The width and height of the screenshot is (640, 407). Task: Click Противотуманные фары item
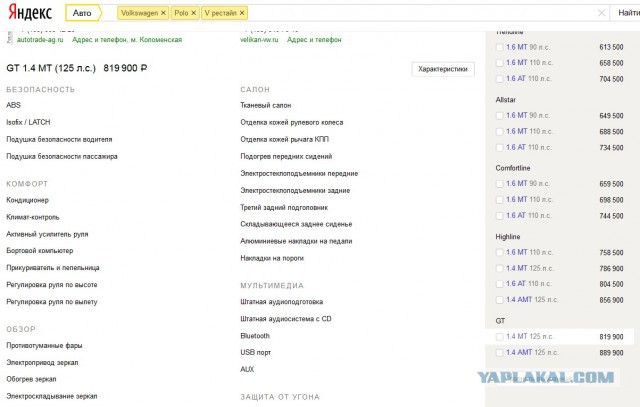[x=44, y=346]
